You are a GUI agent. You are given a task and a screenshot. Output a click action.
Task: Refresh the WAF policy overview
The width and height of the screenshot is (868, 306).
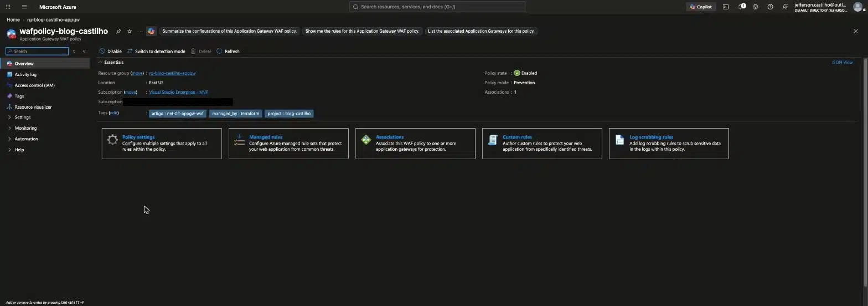point(228,51)
